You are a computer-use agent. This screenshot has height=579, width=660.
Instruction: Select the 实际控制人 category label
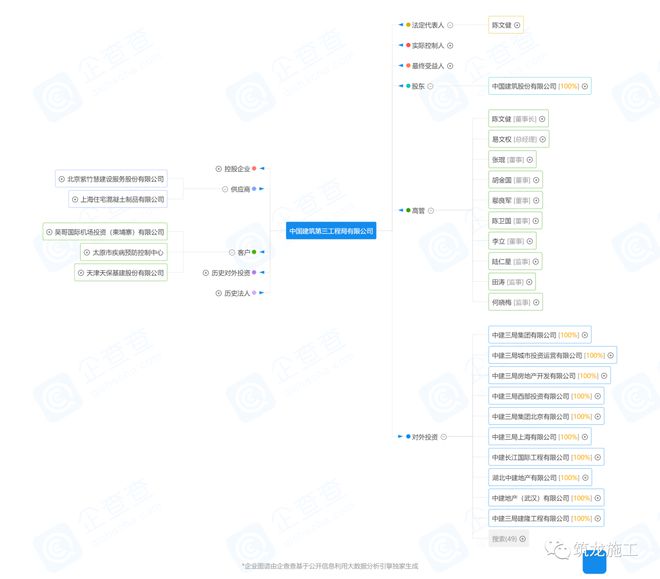click(x=428, y=45)
